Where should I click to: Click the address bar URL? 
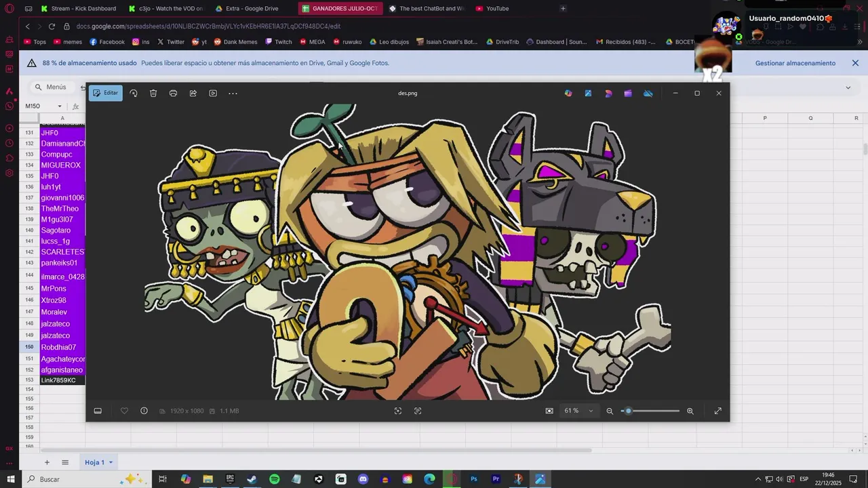coord(208,26)
